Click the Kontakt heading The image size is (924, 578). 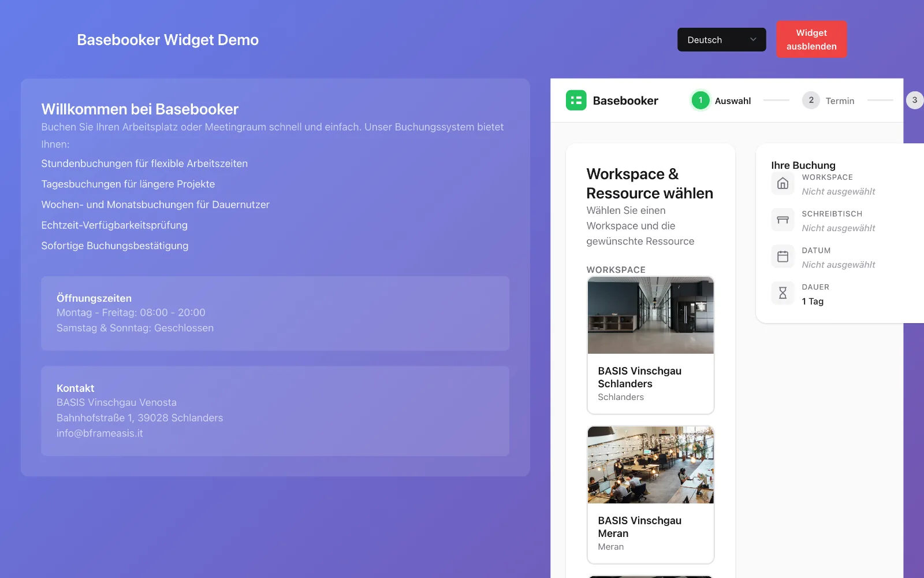tap(75, 388)
